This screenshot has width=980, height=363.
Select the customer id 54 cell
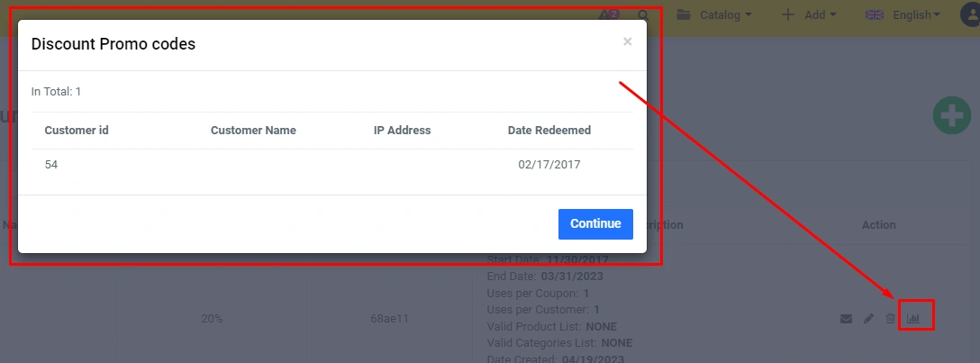point(51,165)
